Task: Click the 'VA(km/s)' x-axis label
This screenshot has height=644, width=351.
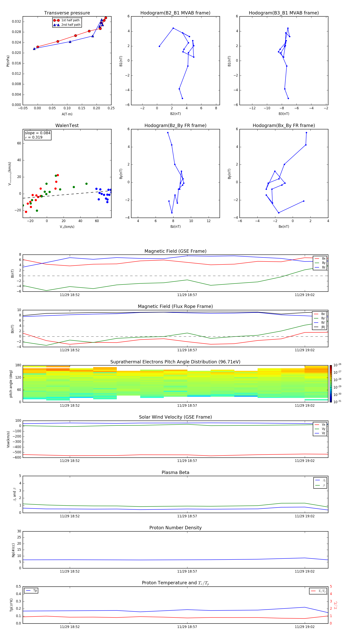Action: (x=67, y=227)
